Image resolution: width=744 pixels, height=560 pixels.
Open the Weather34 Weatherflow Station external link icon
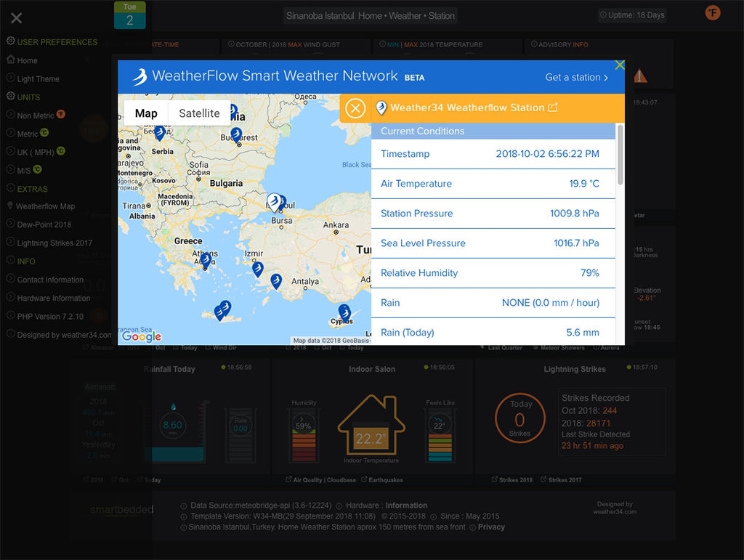553,107
